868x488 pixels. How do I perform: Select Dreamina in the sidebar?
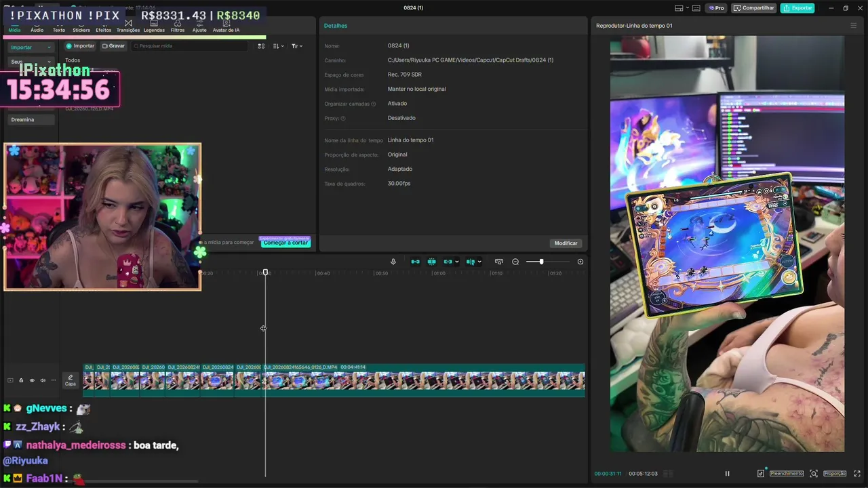point(31,119)
